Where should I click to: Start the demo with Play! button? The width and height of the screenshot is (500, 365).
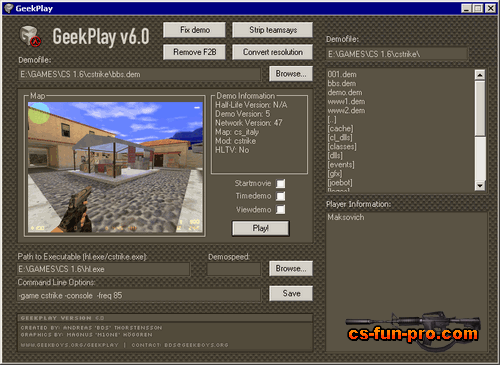coord(260,228)
